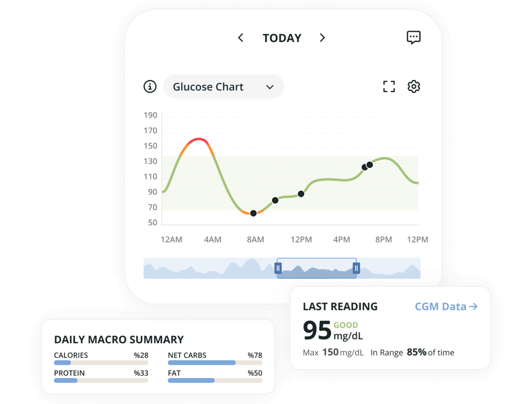Click the info icon beside Glucose Chart

point(150,86)
